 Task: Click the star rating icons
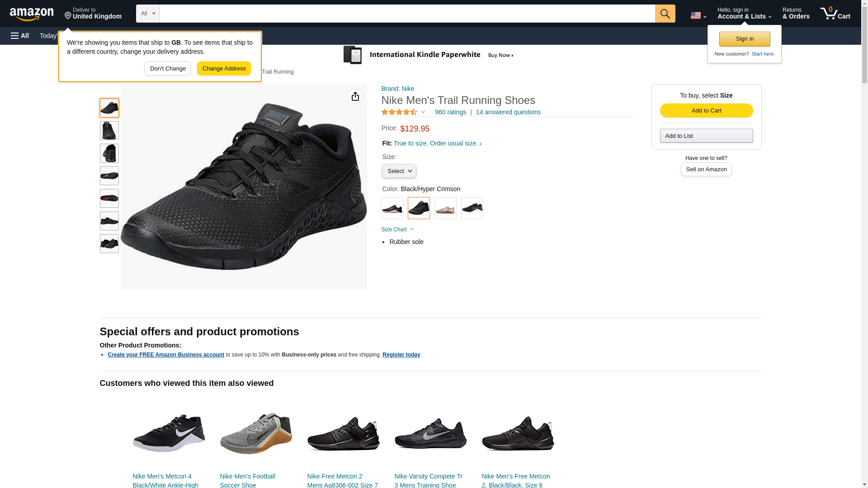click(x=399, y=112)
